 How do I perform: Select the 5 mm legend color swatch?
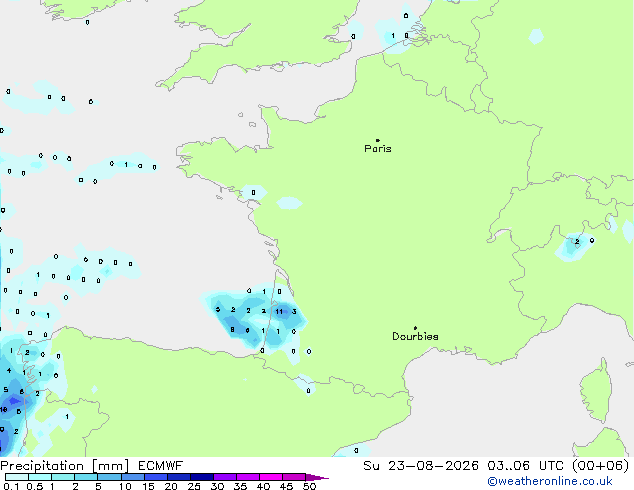click(109, 477)
